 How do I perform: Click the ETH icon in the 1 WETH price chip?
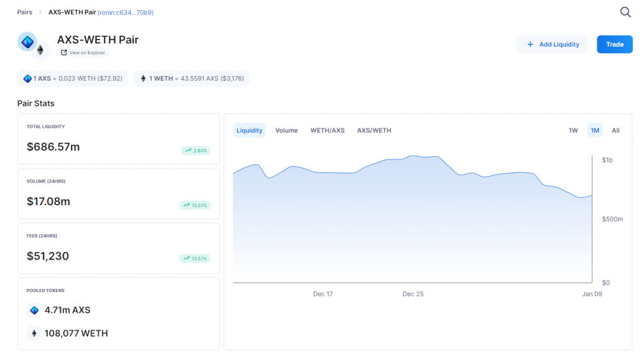pos(143,79)
